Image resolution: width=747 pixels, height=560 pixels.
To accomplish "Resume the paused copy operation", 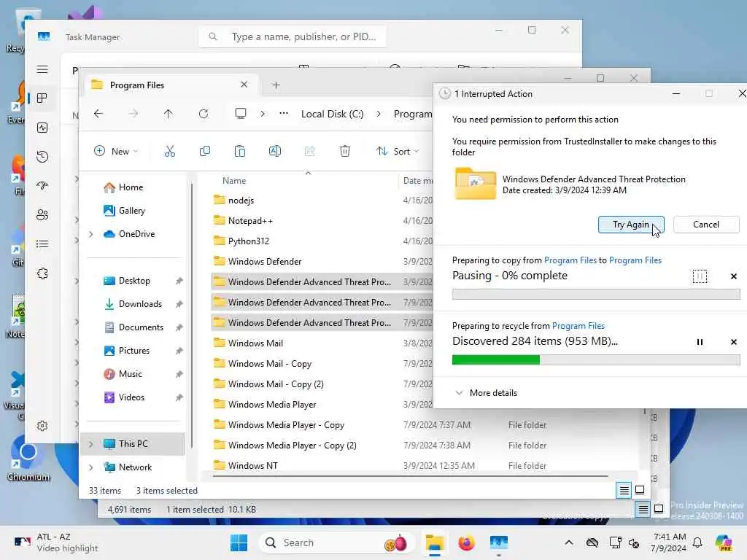I will (x=700, y=276).
